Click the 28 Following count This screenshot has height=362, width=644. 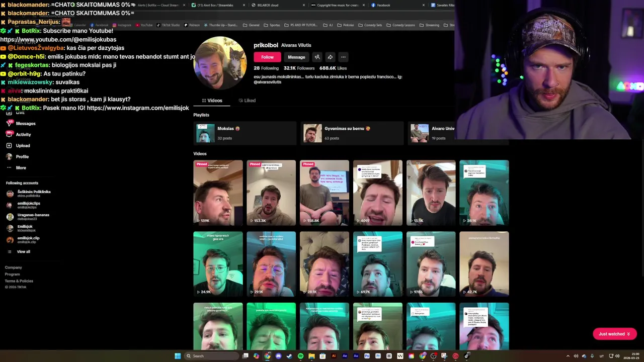pyautogui.click(x=266, y=68)
